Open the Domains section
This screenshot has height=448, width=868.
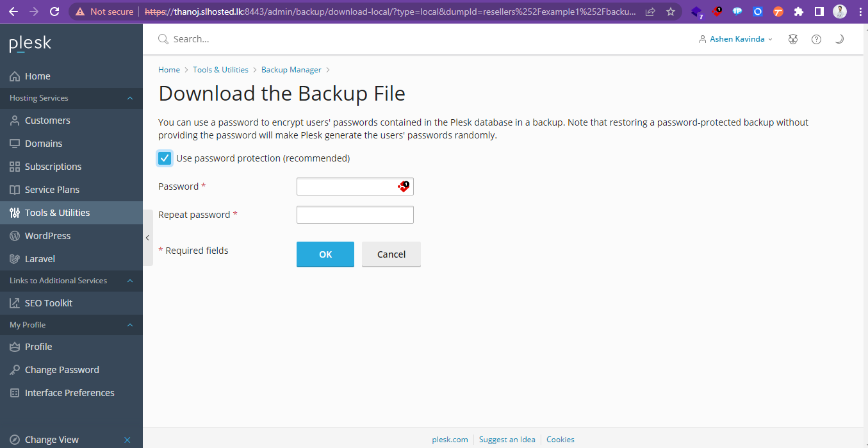pos(44,143)
